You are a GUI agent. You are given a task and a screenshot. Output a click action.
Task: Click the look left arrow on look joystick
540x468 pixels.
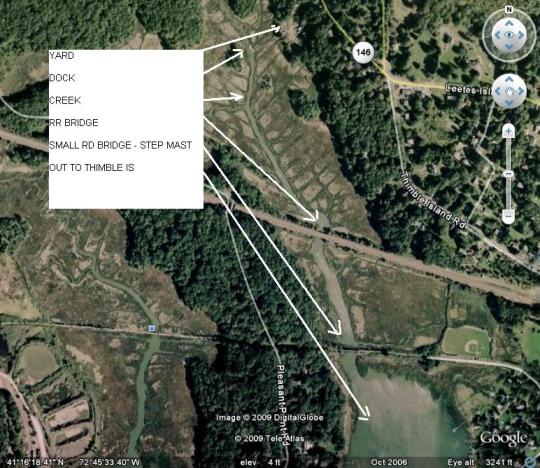497,35
